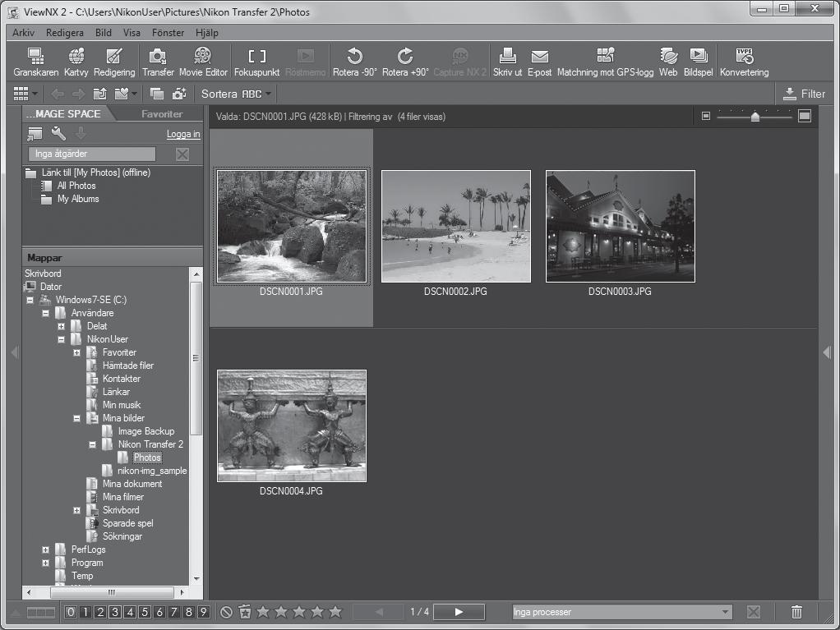Screen dimensions: 840x630
Task: Click the remove rating star-trash icon
Action: click(245, 611)
